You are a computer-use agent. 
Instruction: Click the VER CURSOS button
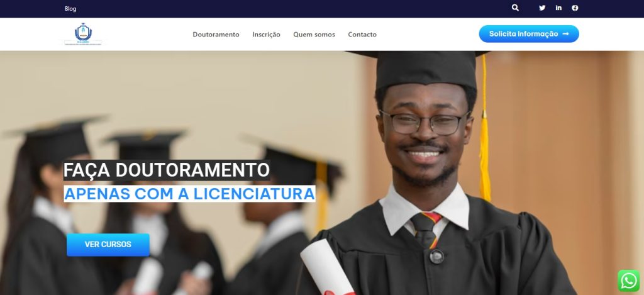click(108, 245)
